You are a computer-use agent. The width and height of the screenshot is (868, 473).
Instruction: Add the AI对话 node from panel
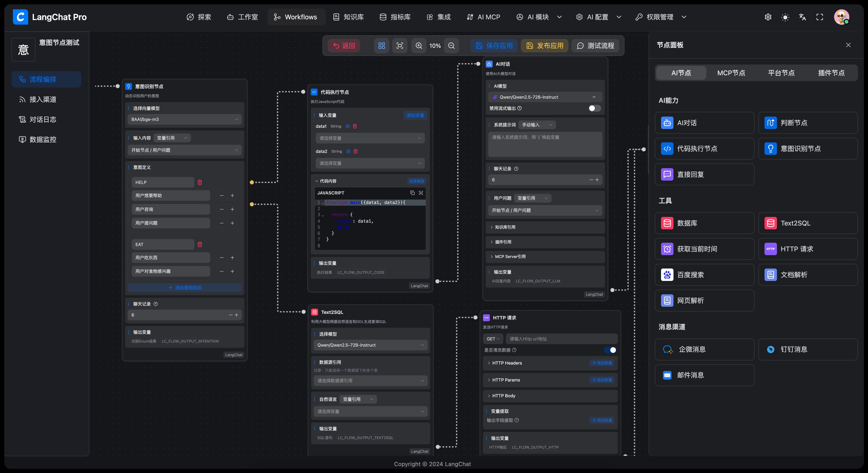coord(704,123)
